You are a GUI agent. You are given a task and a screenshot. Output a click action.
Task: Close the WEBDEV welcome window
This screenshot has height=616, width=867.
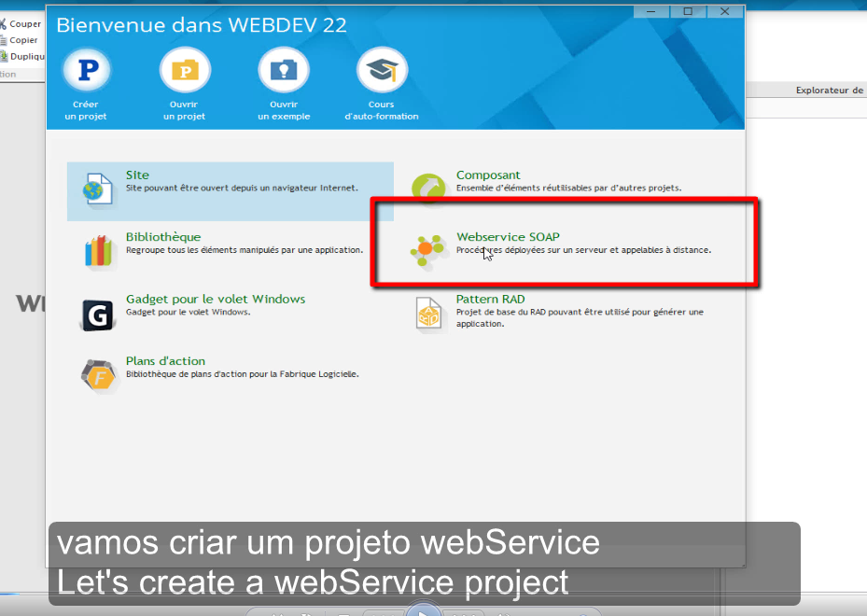725,11
